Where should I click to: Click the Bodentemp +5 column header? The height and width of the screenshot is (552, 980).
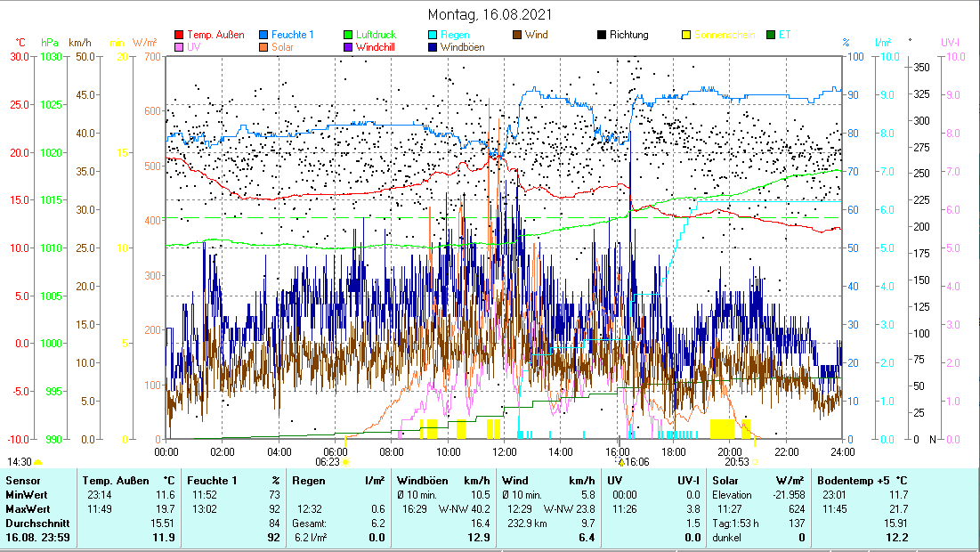[862, 481]
